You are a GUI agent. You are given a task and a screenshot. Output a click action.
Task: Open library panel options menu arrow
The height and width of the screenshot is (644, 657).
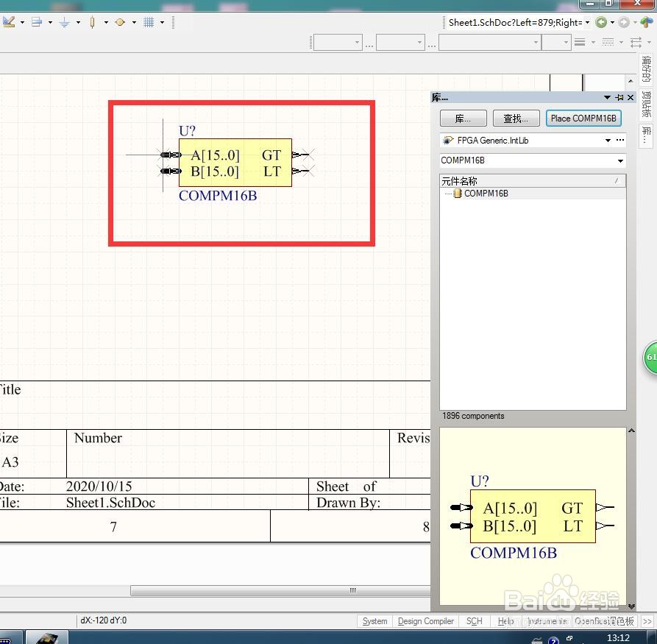(607, 98)
